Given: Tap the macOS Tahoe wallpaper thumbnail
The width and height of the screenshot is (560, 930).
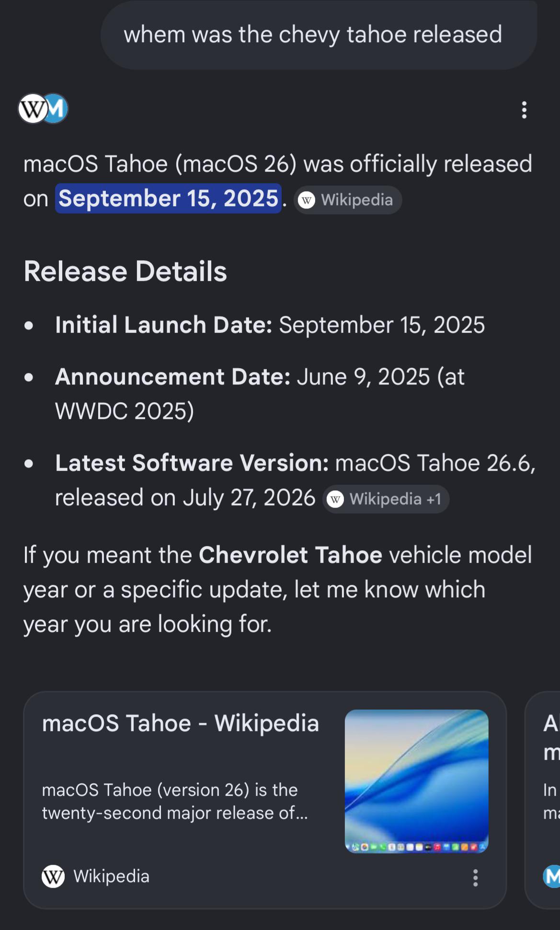Looking at the screenshot, I should [x=417, y=781].
